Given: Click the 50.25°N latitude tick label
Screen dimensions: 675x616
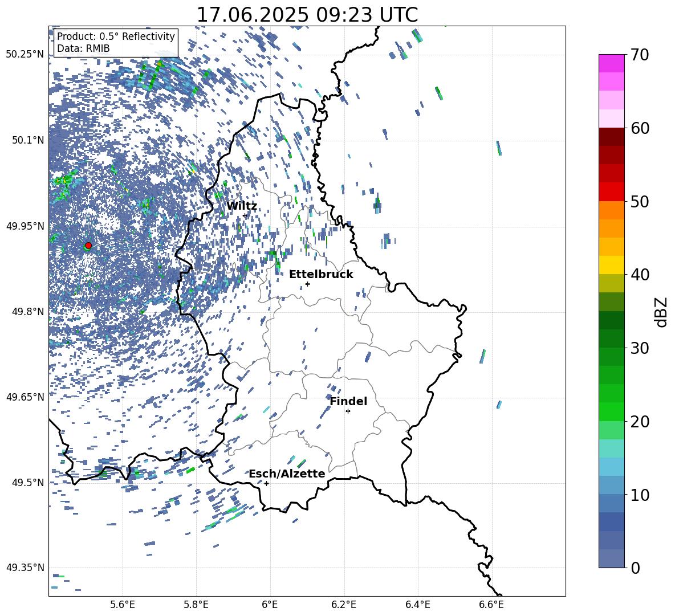Looking at the screenshot, I should [x=25, y=55].
